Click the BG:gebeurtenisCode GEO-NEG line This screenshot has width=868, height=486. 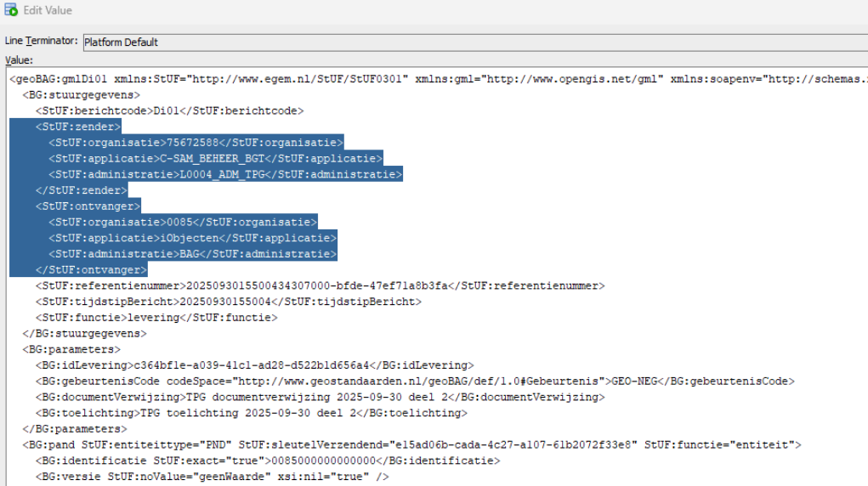pos(415,382)
